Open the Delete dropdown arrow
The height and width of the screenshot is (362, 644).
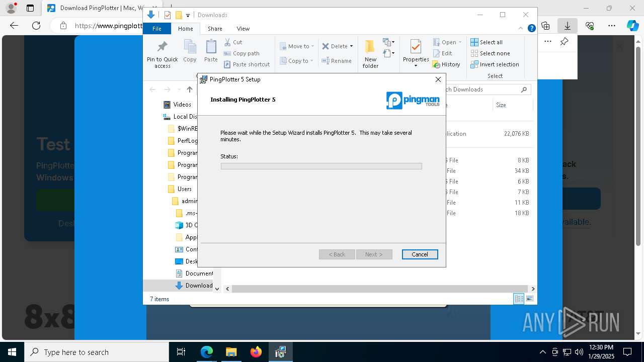click(351, 46)
